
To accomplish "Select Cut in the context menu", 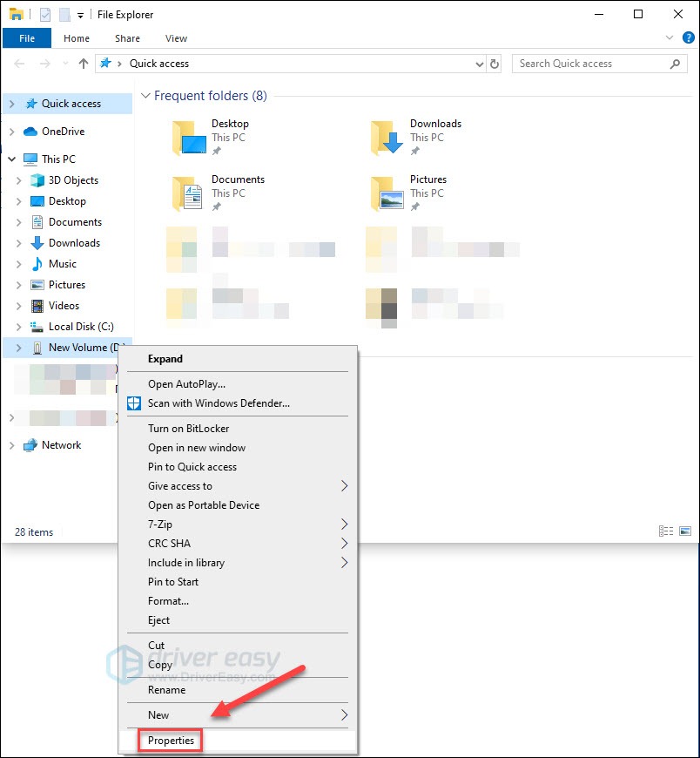I will pyautogui.click(x=237, y=646).
